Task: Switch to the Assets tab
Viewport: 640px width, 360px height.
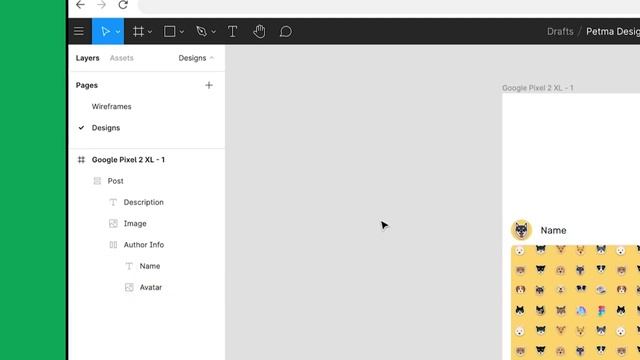Action: coord(122,58)
